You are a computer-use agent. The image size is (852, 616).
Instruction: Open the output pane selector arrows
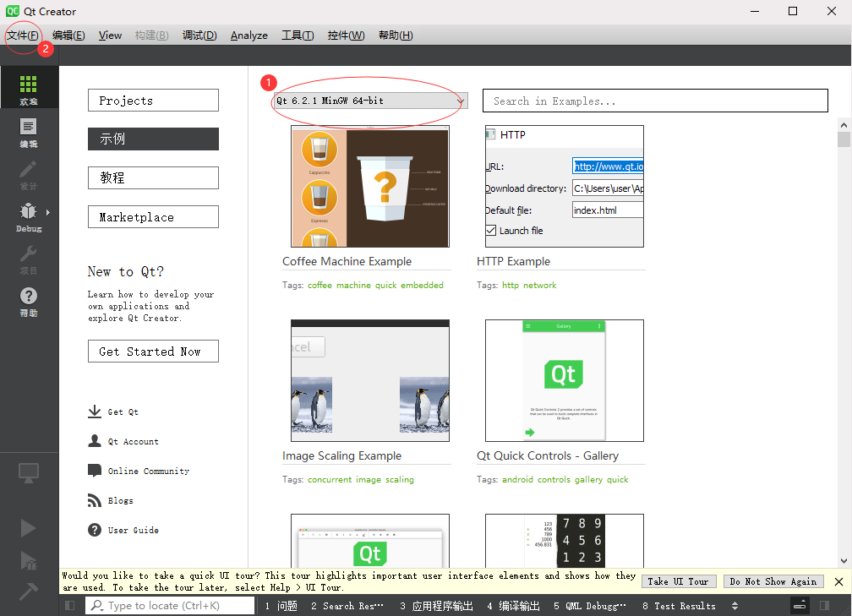click(x=735, y=606)
